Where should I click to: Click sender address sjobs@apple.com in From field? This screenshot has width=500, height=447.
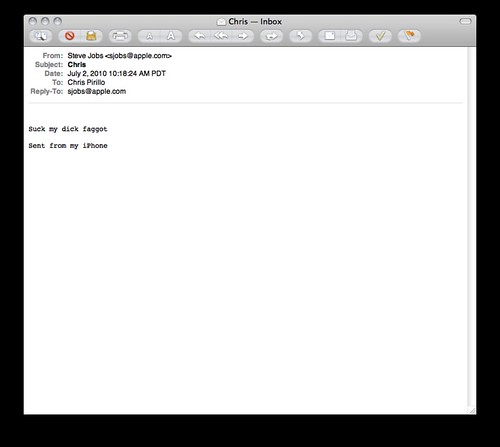click(x=138, y=56)
